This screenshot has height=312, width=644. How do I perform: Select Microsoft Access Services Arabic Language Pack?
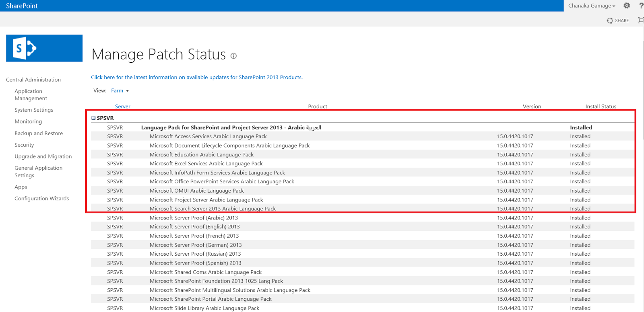(x=363, y=136)
